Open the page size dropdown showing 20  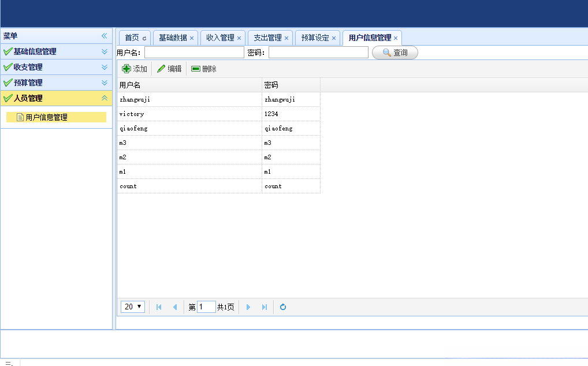(132, 307)
